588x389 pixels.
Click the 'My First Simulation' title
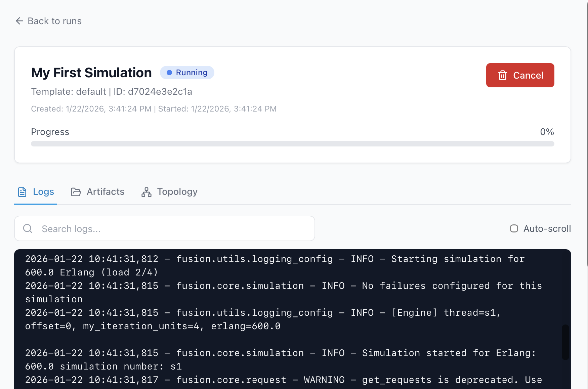pos(91,73)
